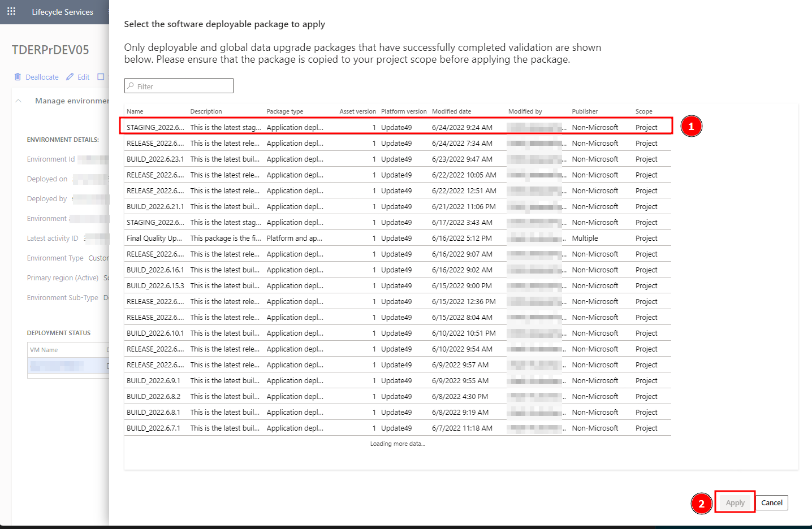Open the Deallocate action link

click(x=41, y=76)
